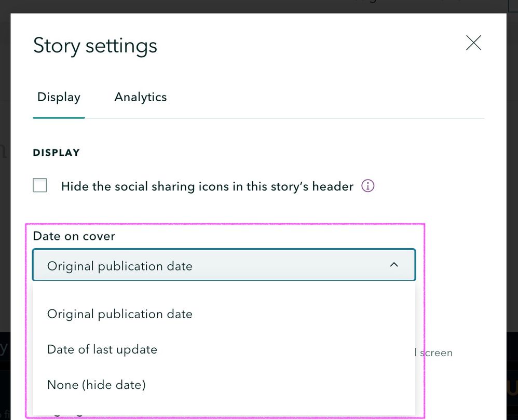Switch to the Analytics tab
Screen dimensions: 518x420
140,97
